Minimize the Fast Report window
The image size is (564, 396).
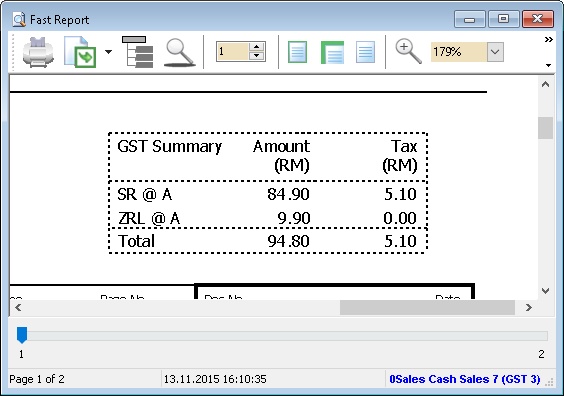point(470,19)
